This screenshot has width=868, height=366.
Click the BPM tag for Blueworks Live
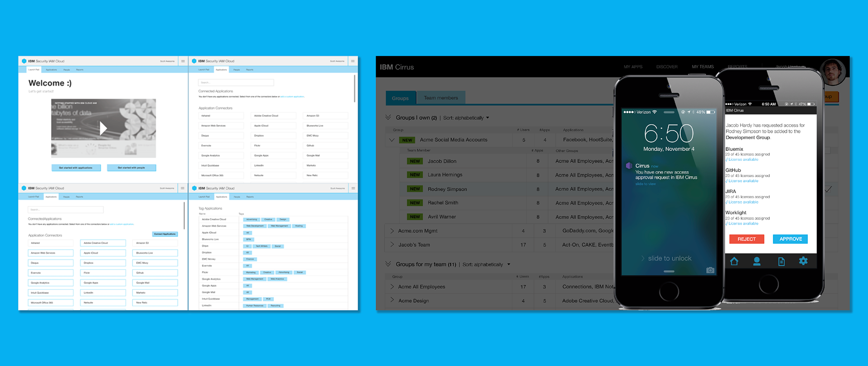click(248, 239)
